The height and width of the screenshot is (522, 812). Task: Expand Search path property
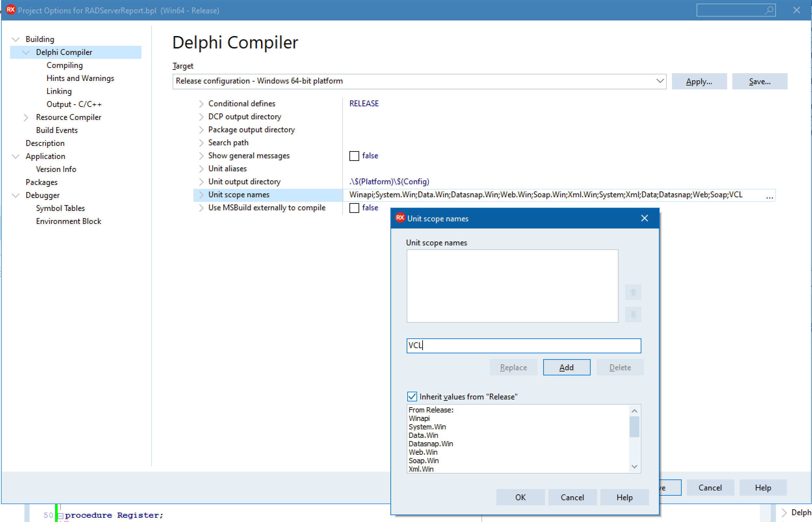(201, 143)
